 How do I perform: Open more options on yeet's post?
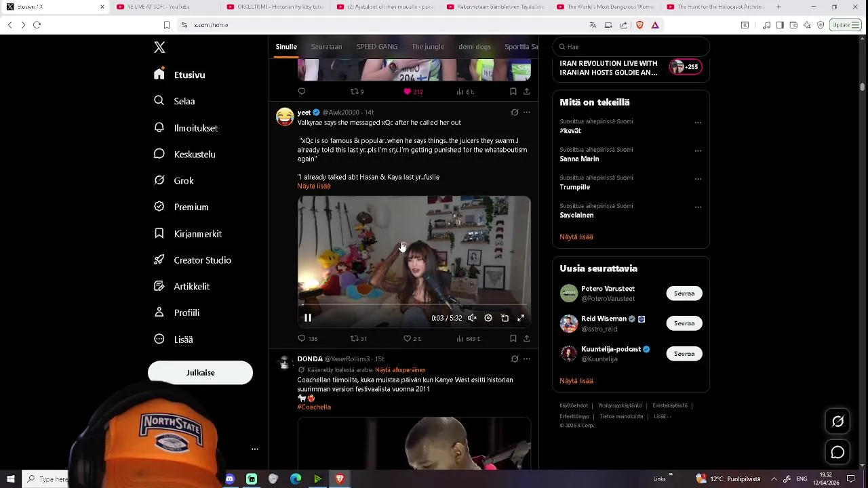[x=527, y=113]
